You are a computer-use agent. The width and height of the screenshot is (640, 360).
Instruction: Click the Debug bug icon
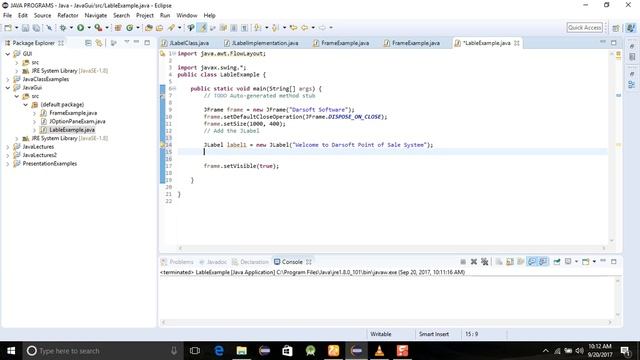pyautogui.click(x=63, y=28)
